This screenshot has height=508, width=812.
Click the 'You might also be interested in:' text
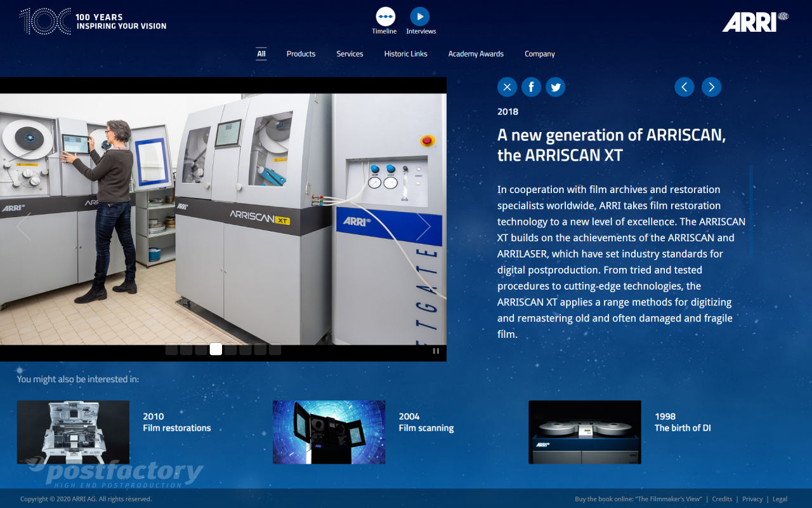point(78,379)
